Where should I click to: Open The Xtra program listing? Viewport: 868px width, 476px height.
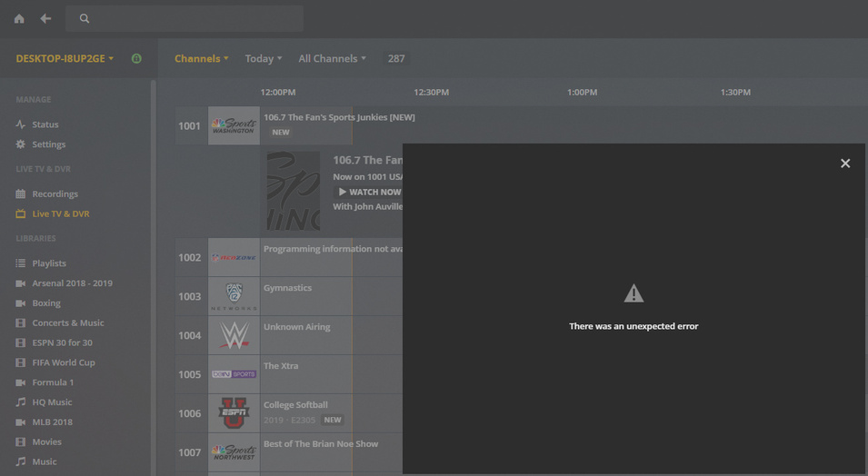pos(281,366)
